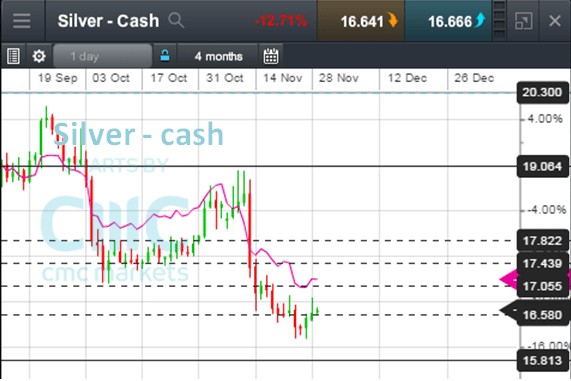This screenshot has width=571, height=381.
Task: Toggle the blue lock icon
Action: click(165, 56)
